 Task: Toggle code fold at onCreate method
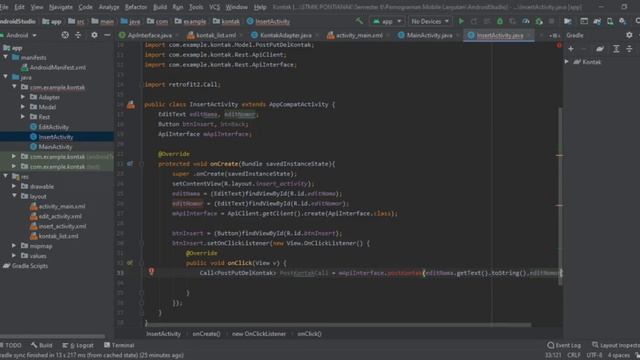[141, 164]
